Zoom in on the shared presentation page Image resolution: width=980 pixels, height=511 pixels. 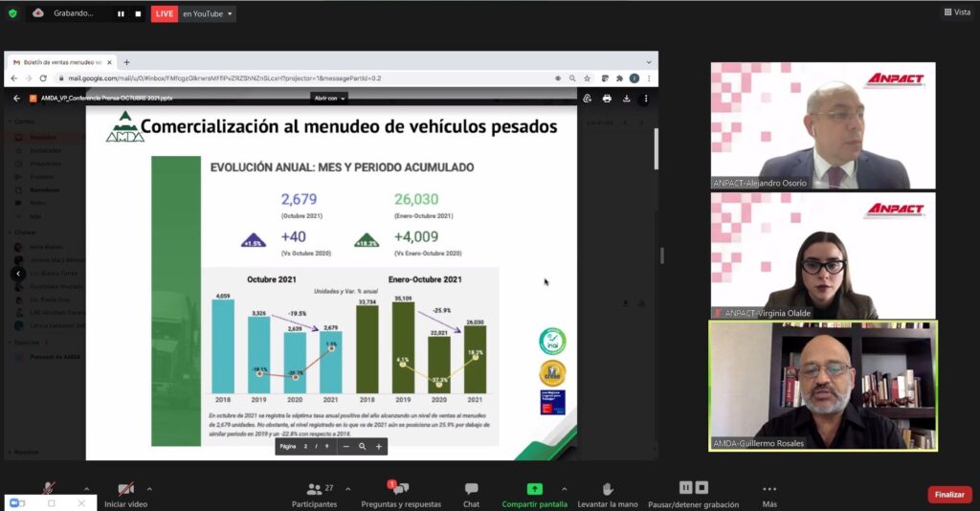(378, 446)
